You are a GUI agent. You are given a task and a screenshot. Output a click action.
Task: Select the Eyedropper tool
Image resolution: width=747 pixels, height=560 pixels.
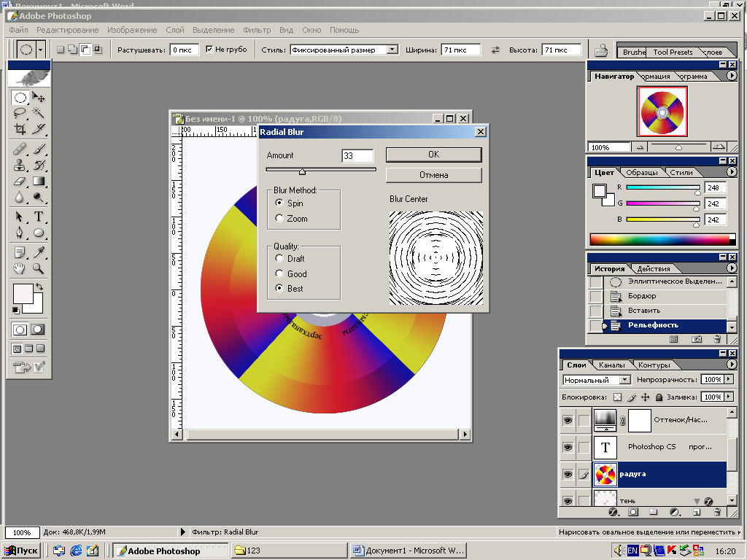[x=39, y=252]
